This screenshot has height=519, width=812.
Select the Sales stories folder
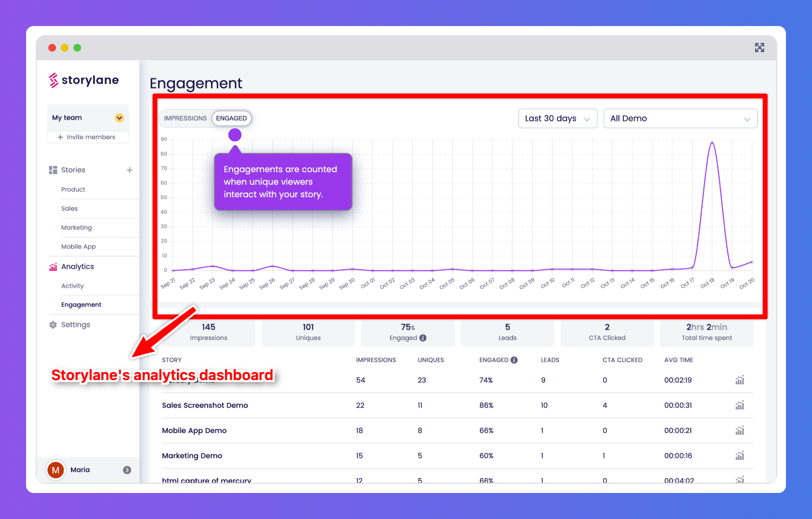(x=69, y=208)
